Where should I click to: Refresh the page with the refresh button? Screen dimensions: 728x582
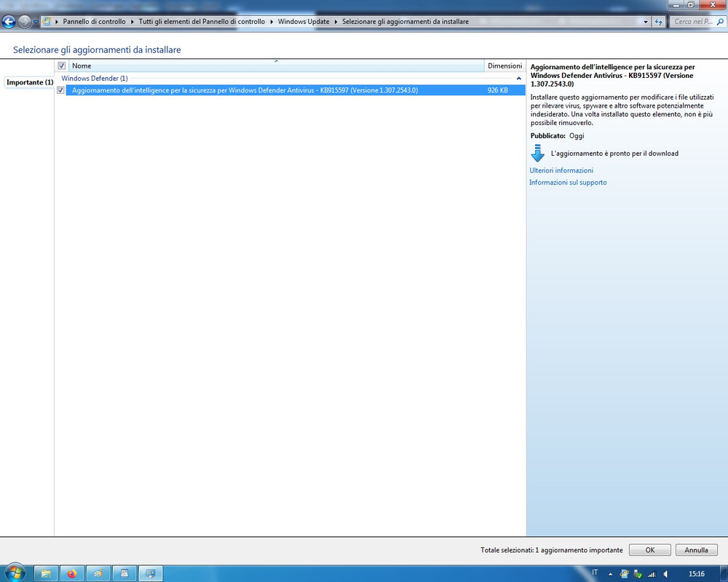click(659, 22)
